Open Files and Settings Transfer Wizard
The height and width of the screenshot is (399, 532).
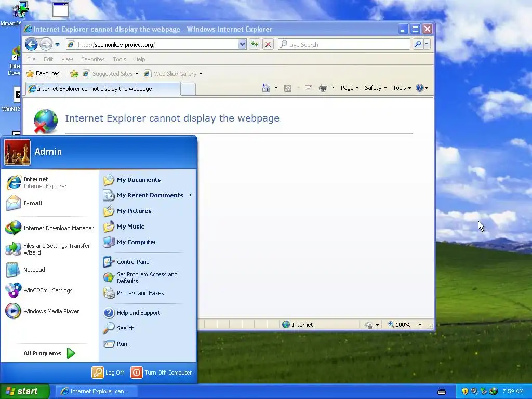(x=49, y=249)
